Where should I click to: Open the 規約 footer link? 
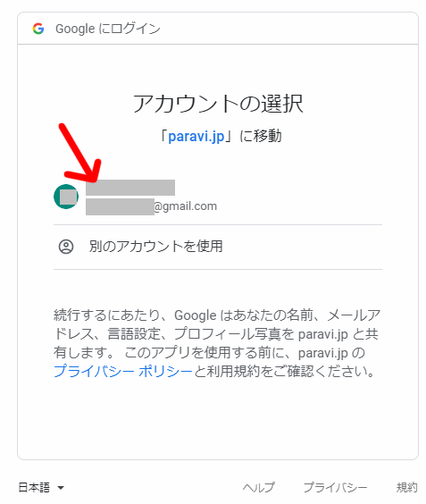pos(406,488)
